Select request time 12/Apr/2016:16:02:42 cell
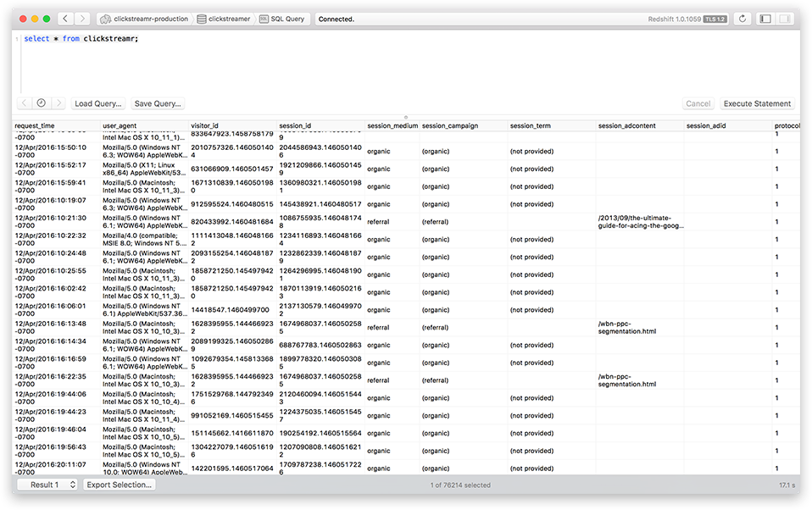Image resolution: width=812 pixels, height=510 pixels. pyautogui.click(x=56, y=292)
